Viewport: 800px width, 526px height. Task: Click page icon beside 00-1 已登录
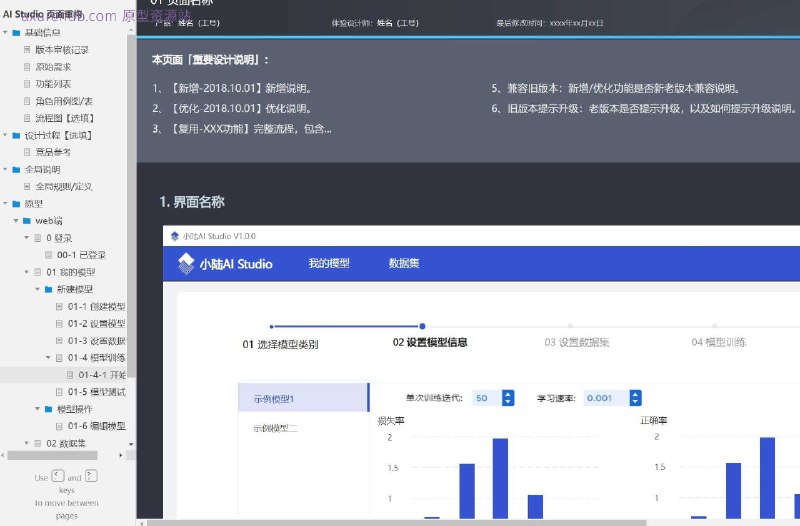coord(48,255)
